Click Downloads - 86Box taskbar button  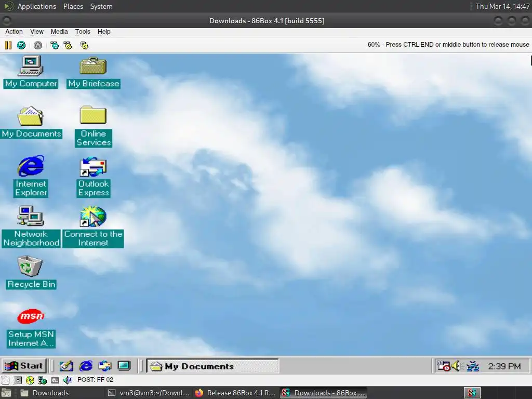pyautogui.click(x=324, y=393)
